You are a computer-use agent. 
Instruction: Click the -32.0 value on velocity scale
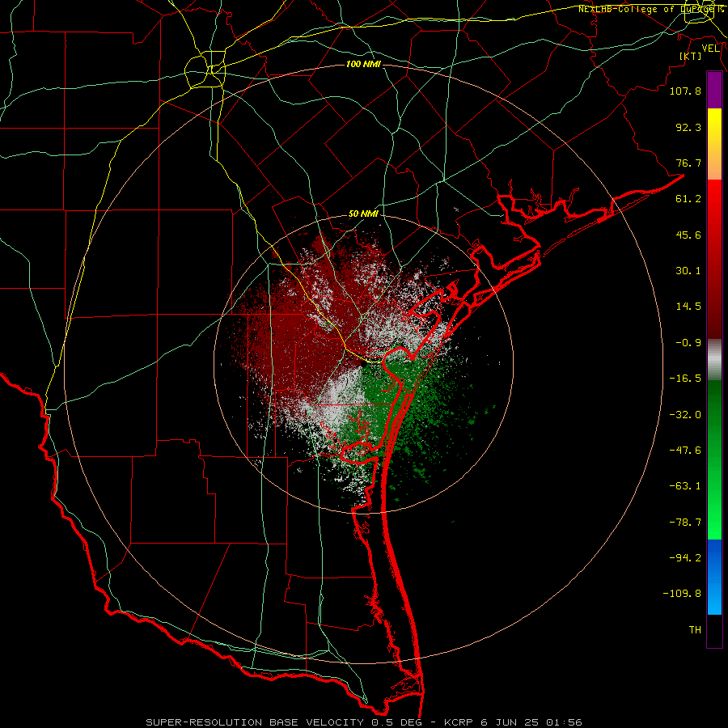pos(685,415)
